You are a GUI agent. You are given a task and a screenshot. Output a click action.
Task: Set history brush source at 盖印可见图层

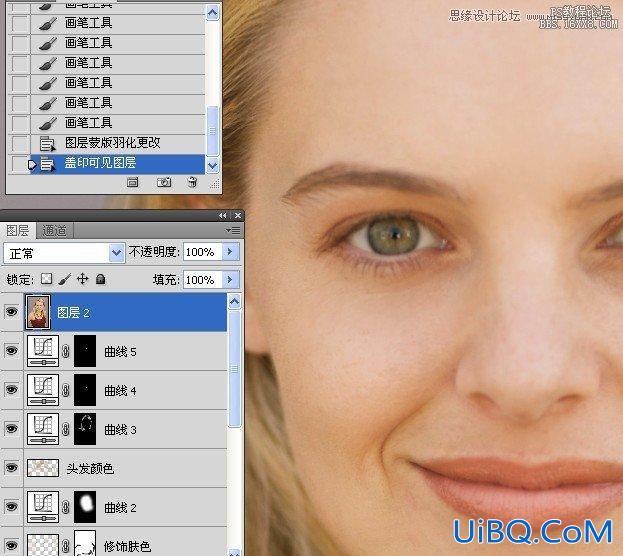pyautogui.click(x=19, y=163)
